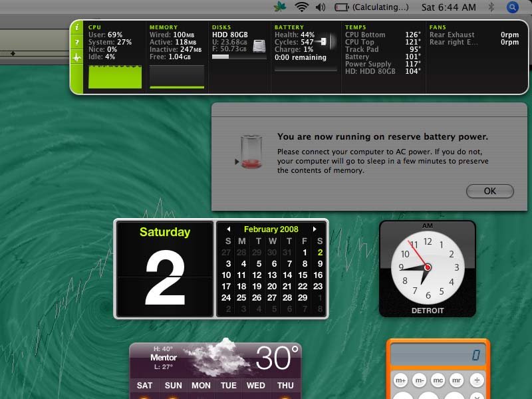Click the low battery icon in the alert

(251, 152)
